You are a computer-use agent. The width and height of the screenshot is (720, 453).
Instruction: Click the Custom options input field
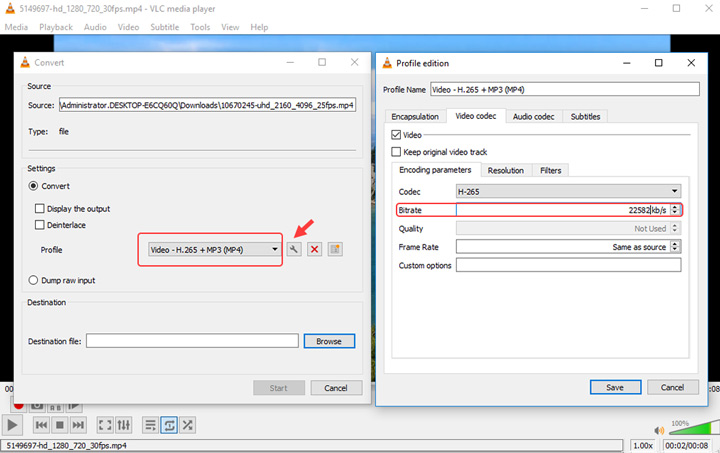point(568,265)
